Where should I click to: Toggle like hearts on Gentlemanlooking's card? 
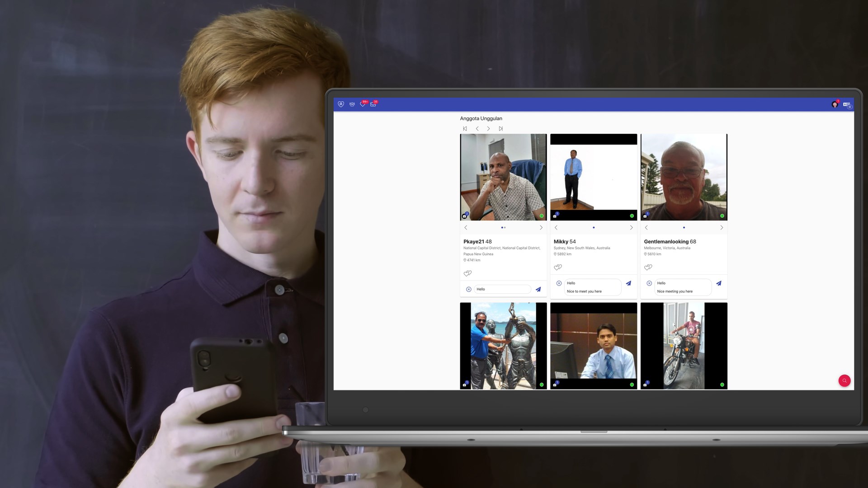tap(648, 267)
